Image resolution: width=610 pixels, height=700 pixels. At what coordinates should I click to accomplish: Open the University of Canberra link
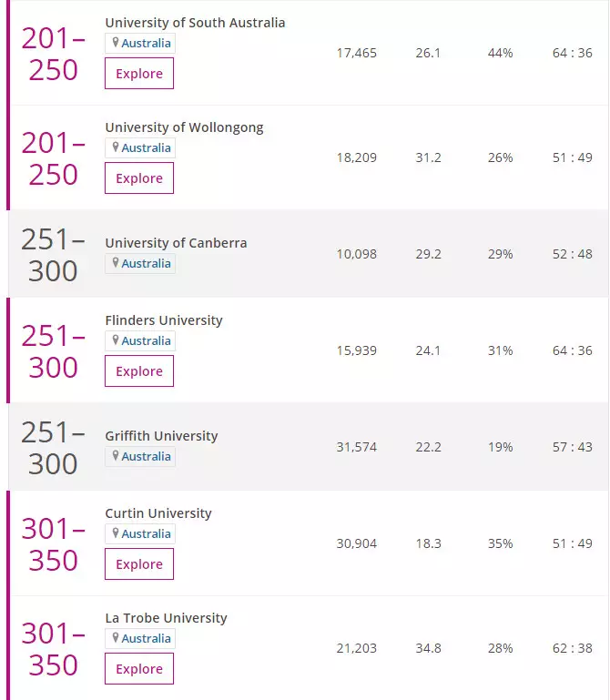pyautogui.click(x=176, y=243)
